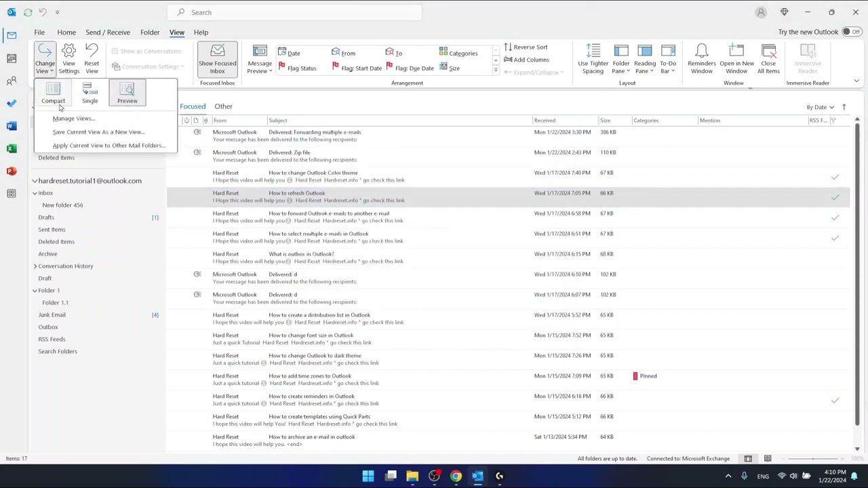Open the Change View dropdown

click(45, 59)
